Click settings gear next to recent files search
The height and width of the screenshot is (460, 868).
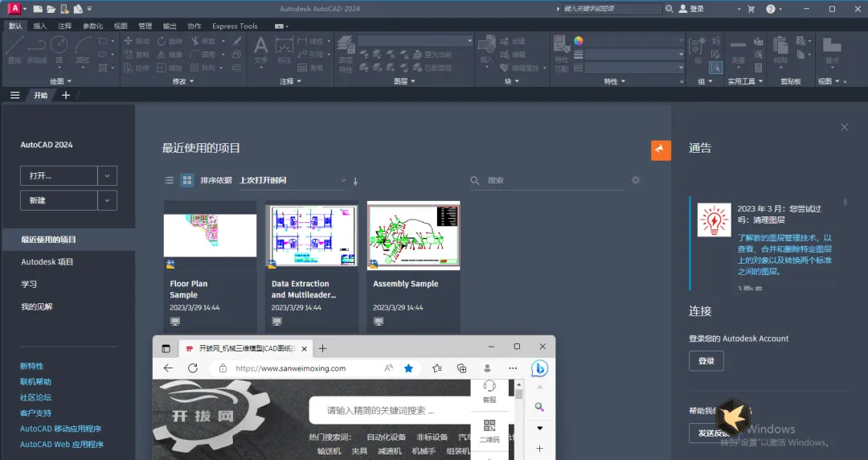coord(636,179)
